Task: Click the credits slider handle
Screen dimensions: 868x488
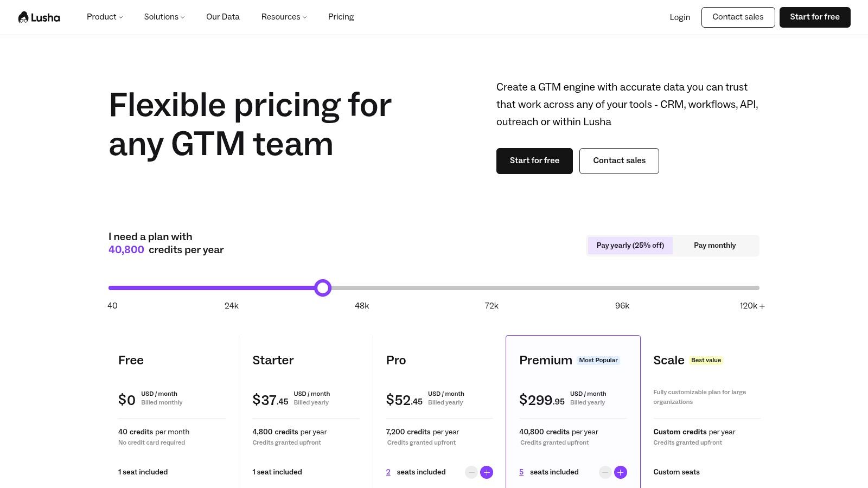Action: point(323,288)
